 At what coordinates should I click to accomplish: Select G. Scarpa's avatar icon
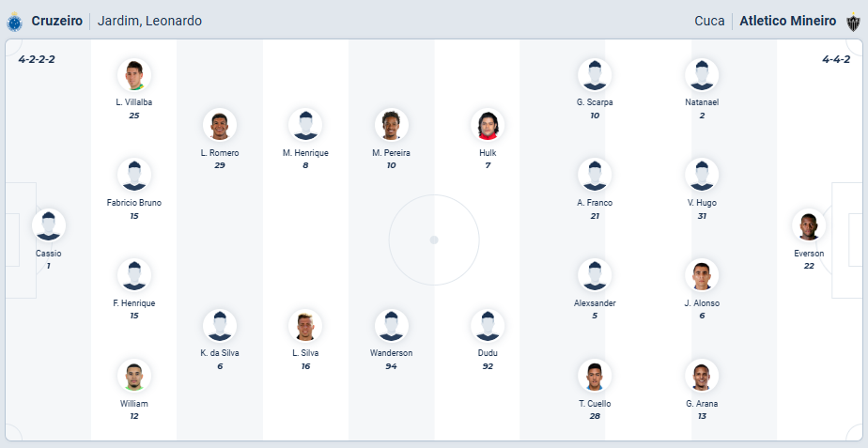coord(595,74)
